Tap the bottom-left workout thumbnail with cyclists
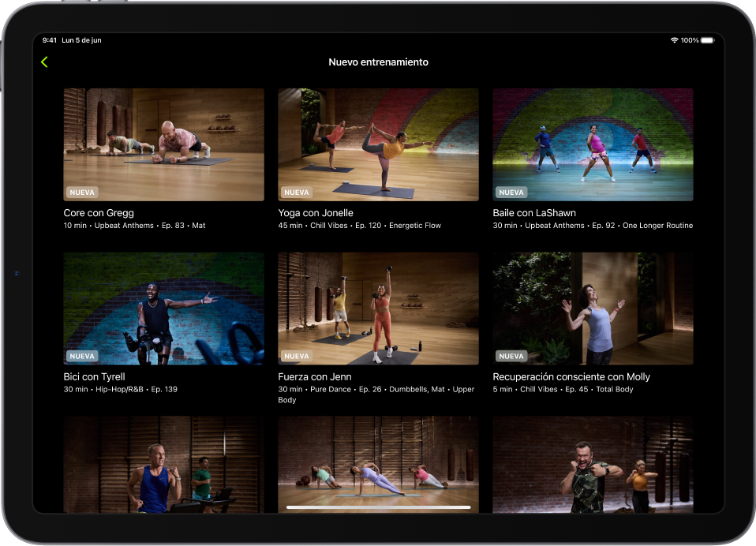756x546 pixels. pos(163,466)
